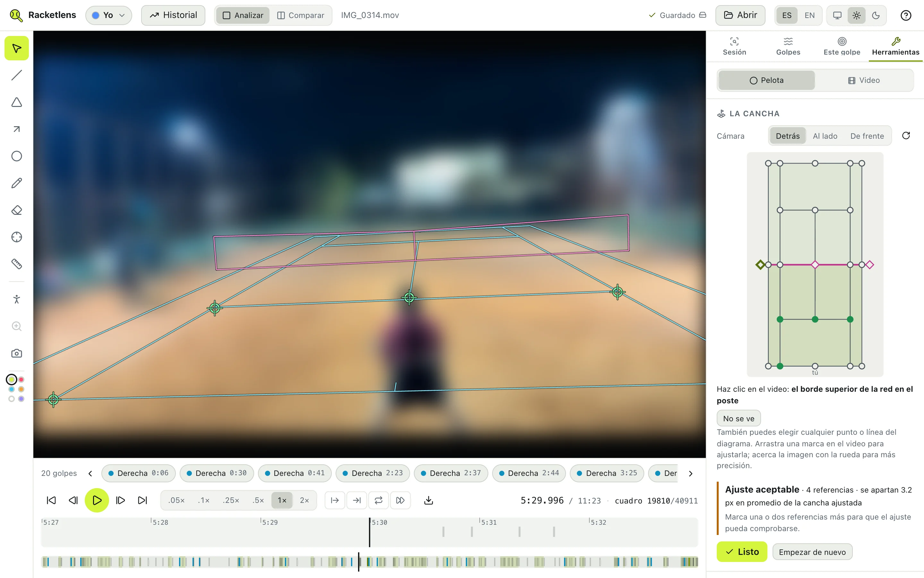Take a snapshot with the camera icon
The height and width of the screenshot is (578, 924).
(x=16, y=353)
